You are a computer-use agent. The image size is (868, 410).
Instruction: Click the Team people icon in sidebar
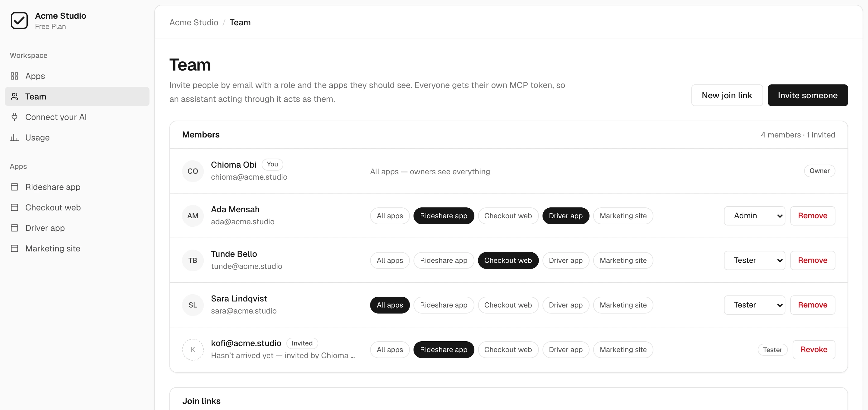click(x=14, y=96)
